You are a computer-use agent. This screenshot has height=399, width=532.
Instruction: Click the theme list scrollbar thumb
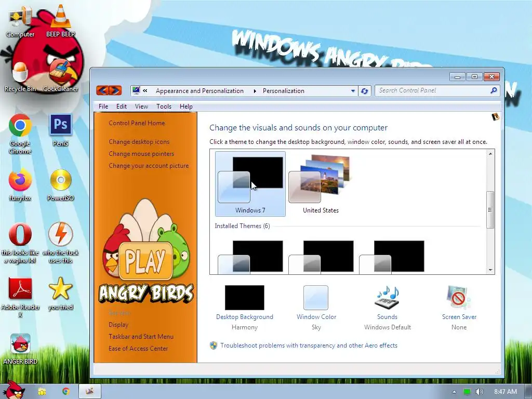(490, 210)
